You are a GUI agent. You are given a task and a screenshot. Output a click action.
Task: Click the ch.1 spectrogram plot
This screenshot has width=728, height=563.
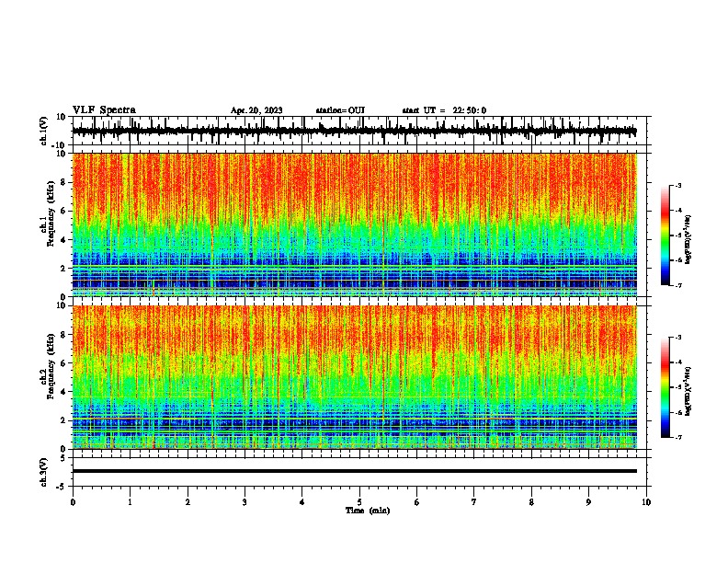pos(355,224)
